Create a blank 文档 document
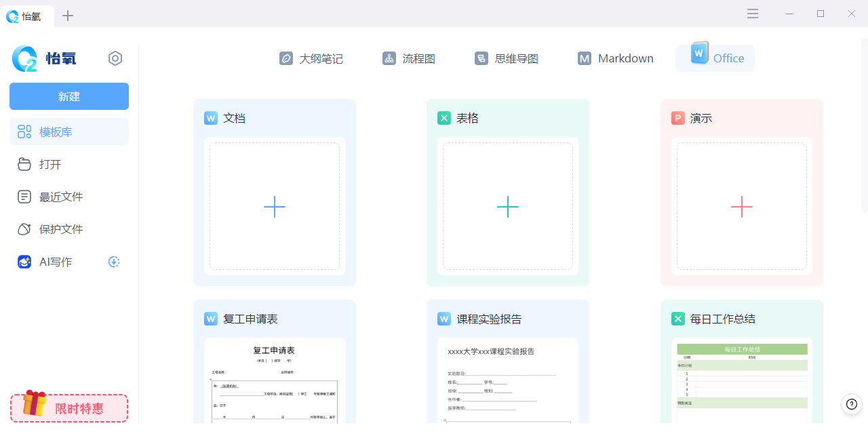The height and width of the screenshot is (434, 868). point(275,206)
